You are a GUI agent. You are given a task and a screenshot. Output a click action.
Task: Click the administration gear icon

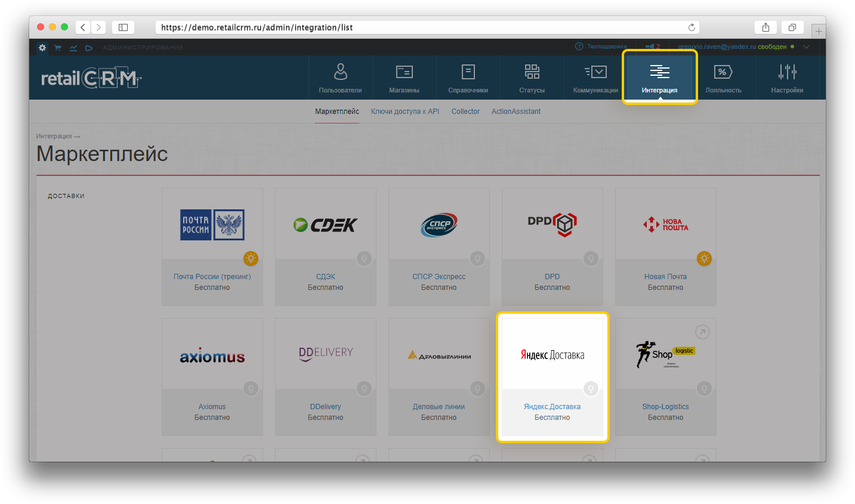click(42, 47)
